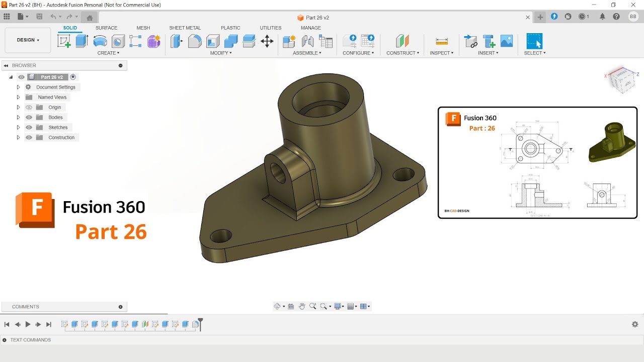Click the Save icon
The height and width of the screenshot is (362, 644).
(39, 17)
